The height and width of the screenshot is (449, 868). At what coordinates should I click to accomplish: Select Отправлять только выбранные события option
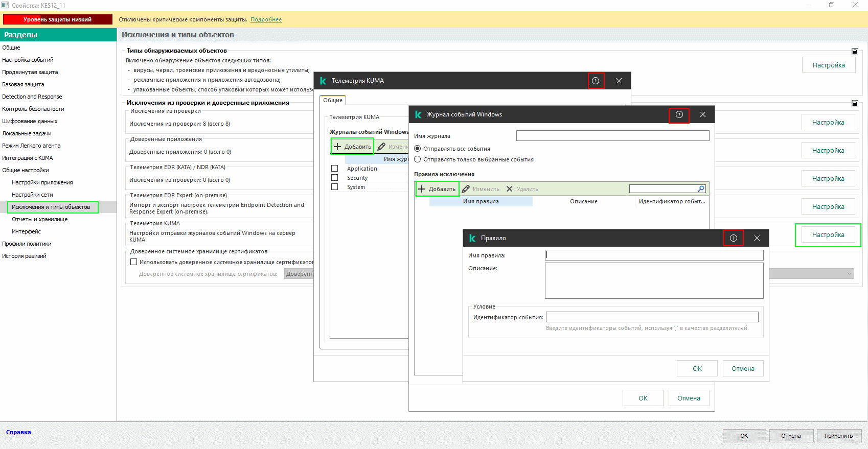[418, 159]
